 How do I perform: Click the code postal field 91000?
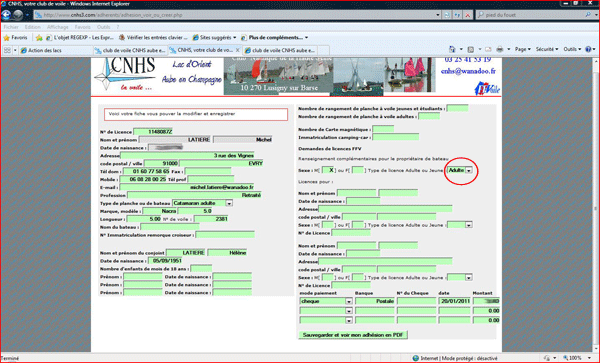coord(161,163)
